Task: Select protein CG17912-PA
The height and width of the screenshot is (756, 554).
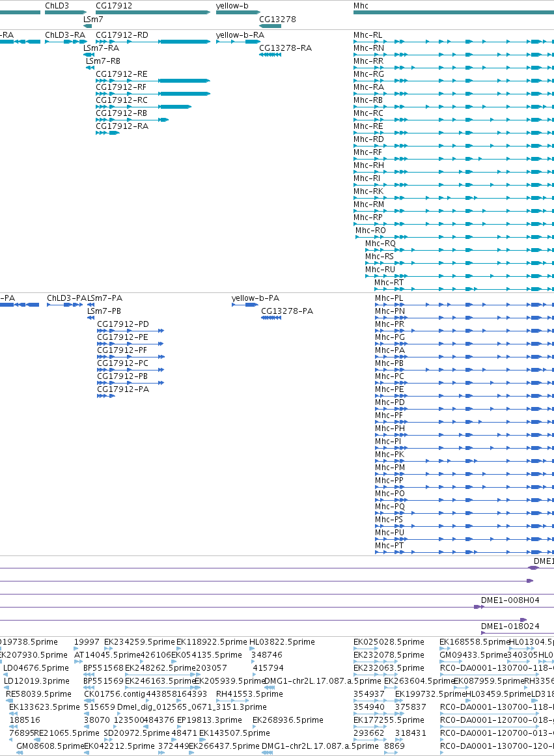Action: [123, 389]
